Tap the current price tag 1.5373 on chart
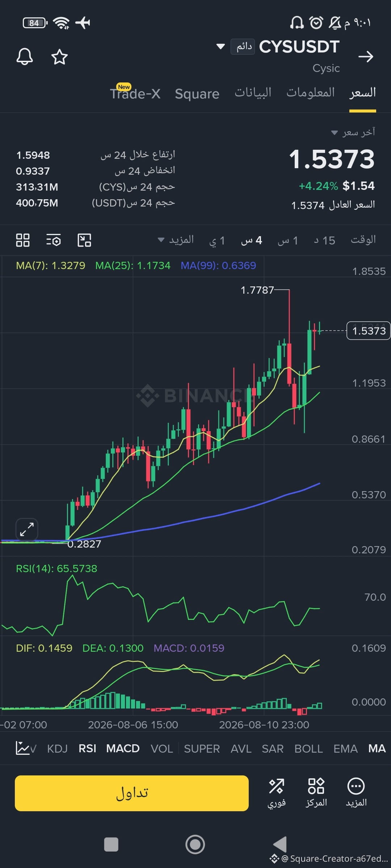Screen dimensions: 391x868 pos(369,331)
